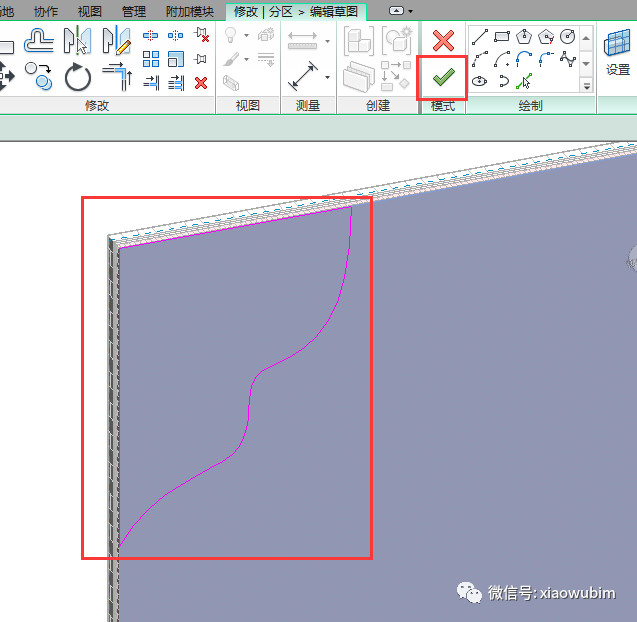Switch to the 协作 ribbon tab

click(46, 11)
